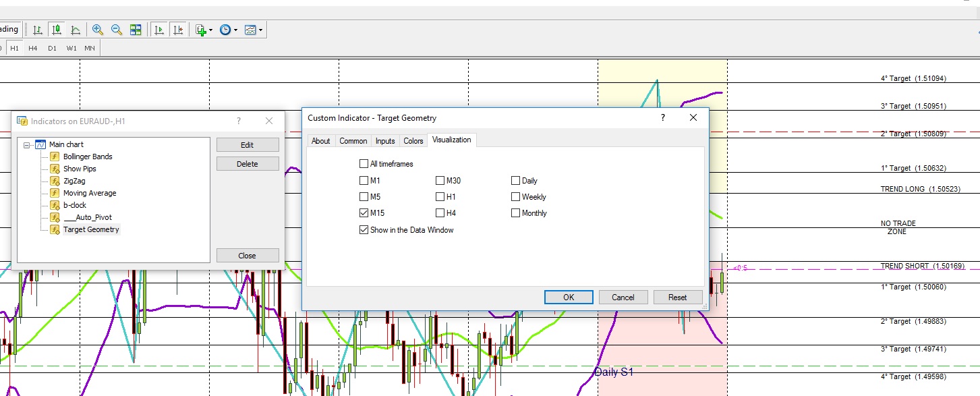Click the add indicators icon
The width and height of the screenshot is (980, 396).
coord(201,30)
